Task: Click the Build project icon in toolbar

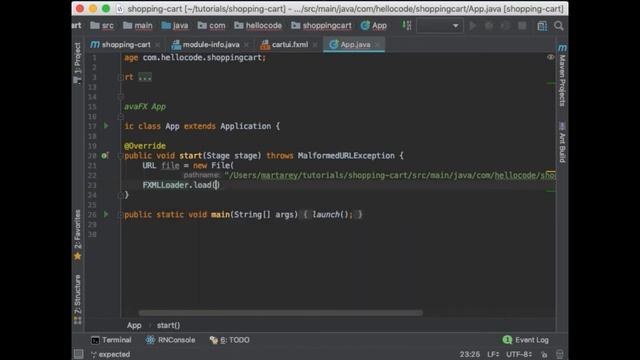Action: [x=407, y=25]
